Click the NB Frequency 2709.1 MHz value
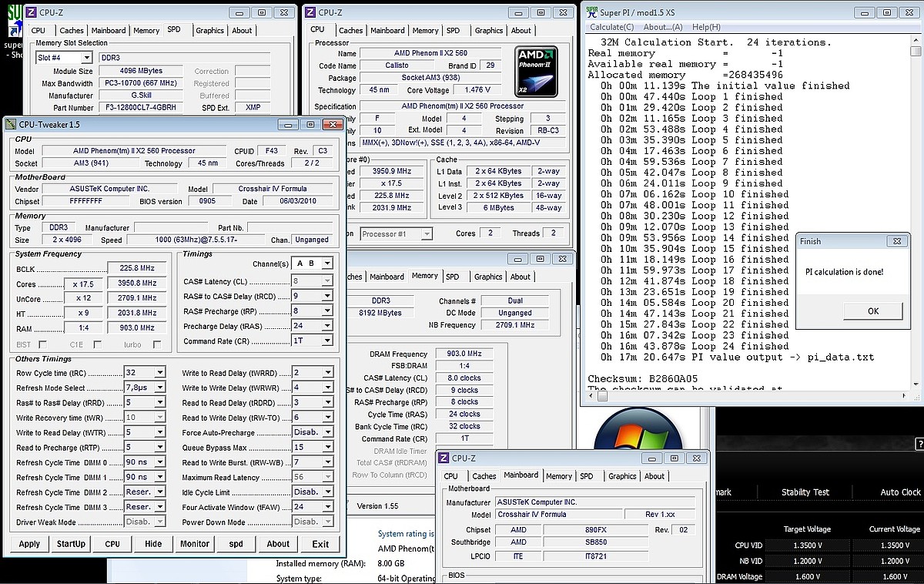This screenshot has width=924, height=584. [x=515, y=325]
